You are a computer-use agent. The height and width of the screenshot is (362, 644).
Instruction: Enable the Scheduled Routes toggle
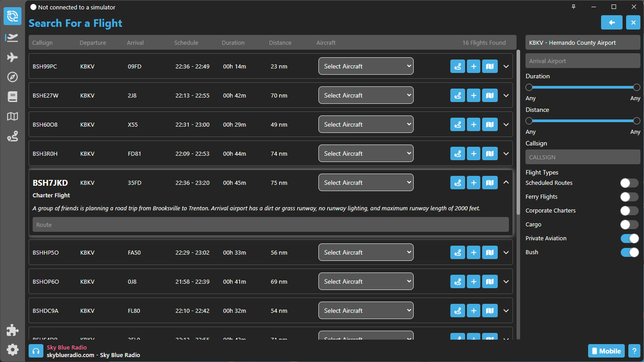click(x=629, y=183)
